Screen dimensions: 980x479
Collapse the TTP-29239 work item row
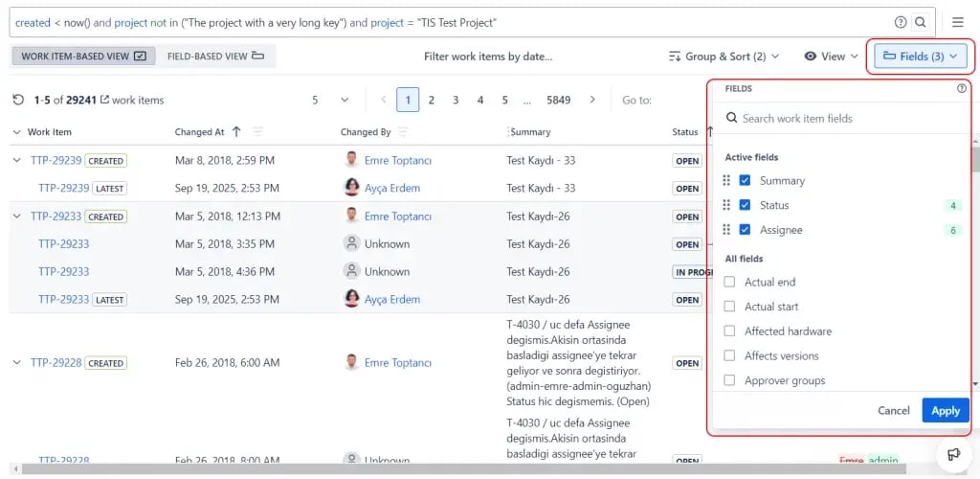(x=16, y=161)
